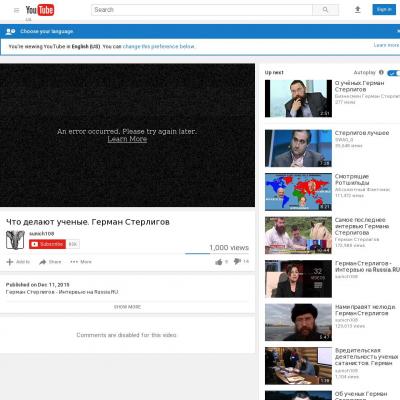This screenshot has width=400, height=400.
Task: Click the Autoplay info icon
Action: (381, 72)
